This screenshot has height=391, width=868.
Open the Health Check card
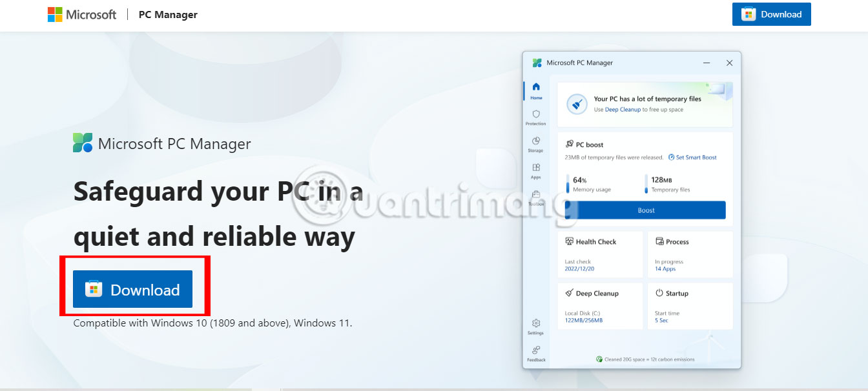click(600, 254)
